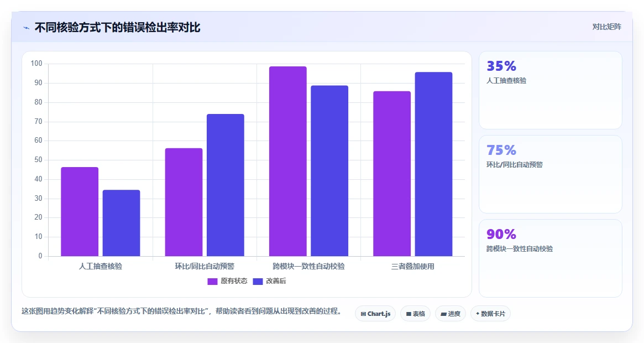Click the blue 改善后 bar for 环比/同比自动预警
The height and width of the screenshot is (343, 644).
pos(226,185)
